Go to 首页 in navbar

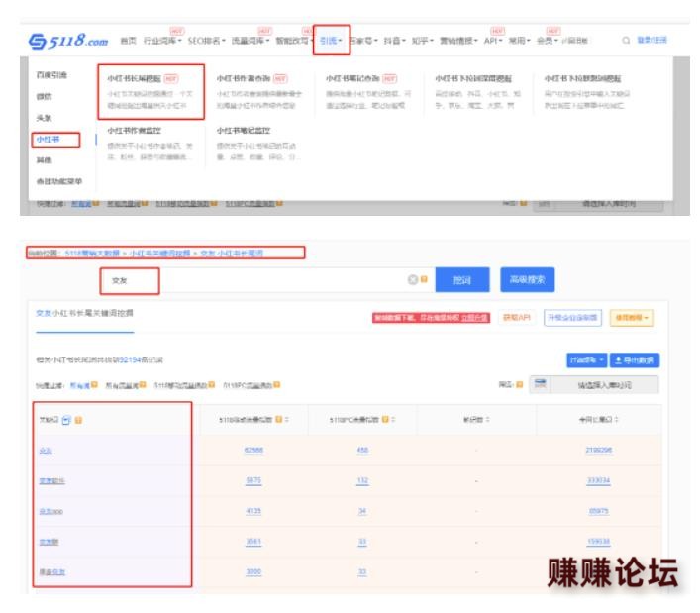128,41
